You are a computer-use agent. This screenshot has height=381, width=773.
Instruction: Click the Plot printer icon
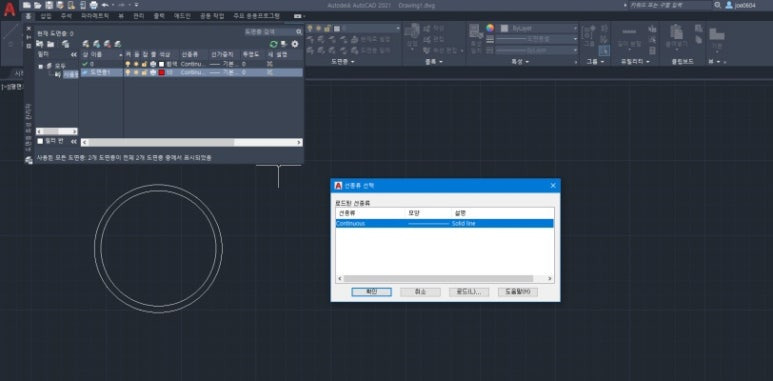[94, 5]
